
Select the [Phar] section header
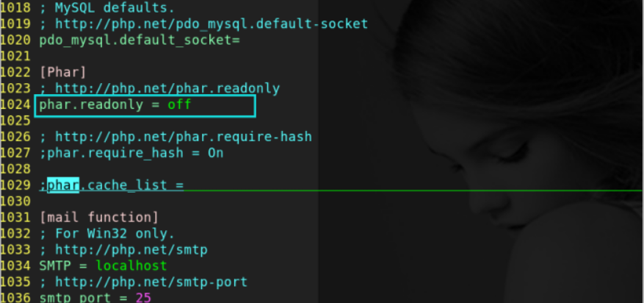[x=63, y=73]
